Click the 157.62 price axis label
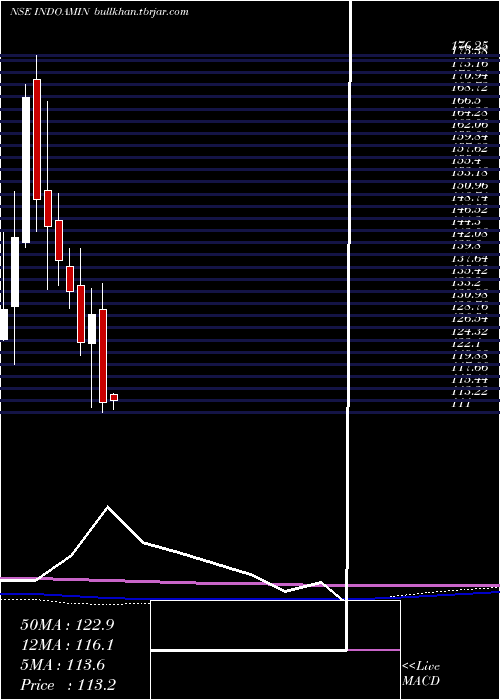This screenshot has width=500, height=700. (469, 149)
